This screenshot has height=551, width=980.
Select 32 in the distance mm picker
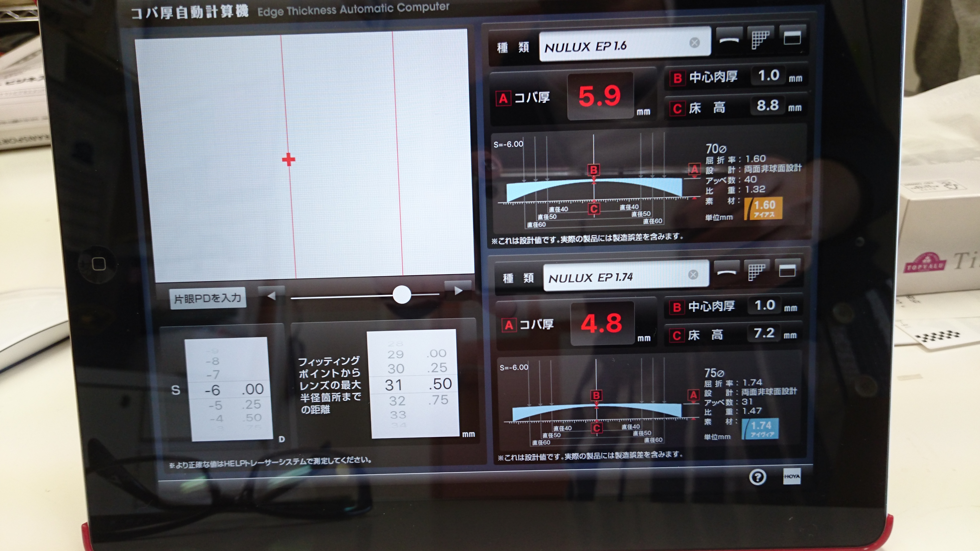click(x=397, y=401)
